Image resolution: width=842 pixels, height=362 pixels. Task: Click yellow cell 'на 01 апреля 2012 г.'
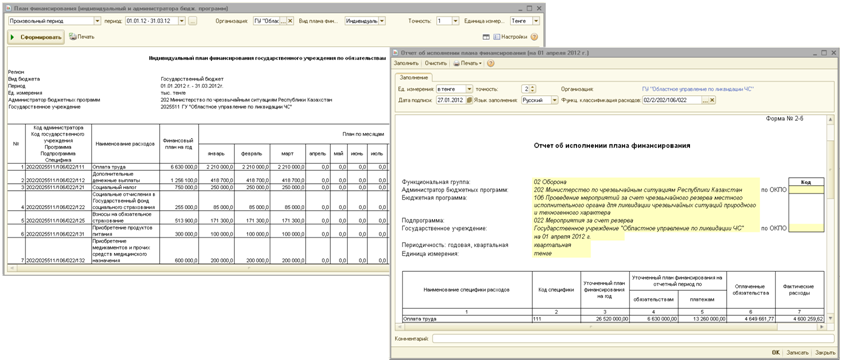pos(579,236)
